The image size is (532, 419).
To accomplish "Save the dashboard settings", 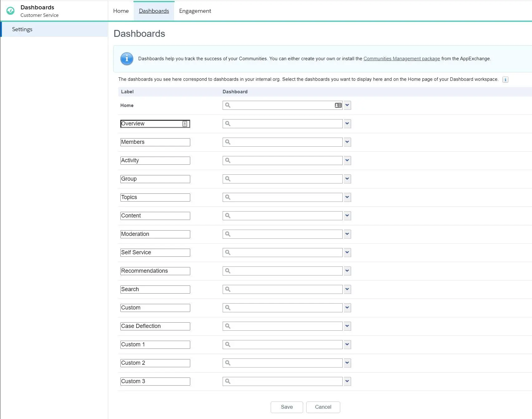I will coord(287,407).
